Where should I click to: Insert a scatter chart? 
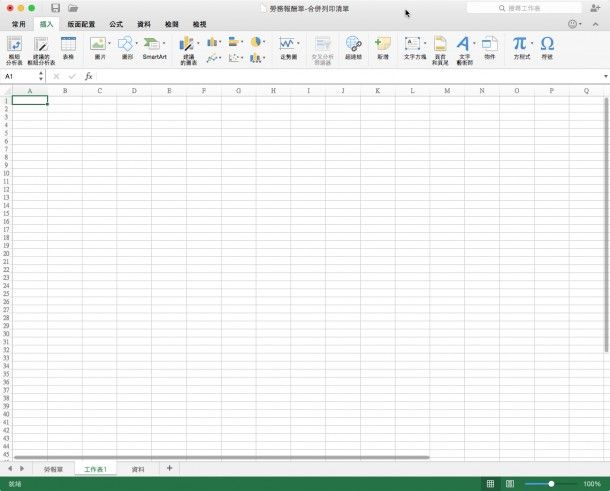[233, 58]
